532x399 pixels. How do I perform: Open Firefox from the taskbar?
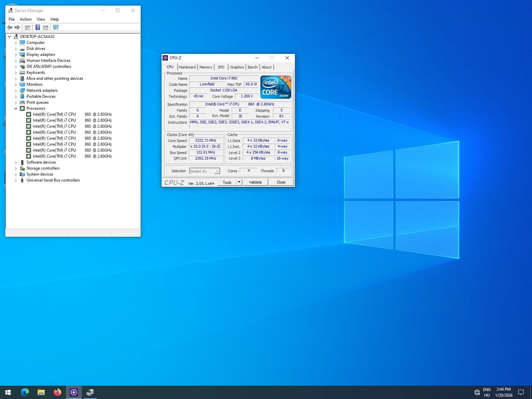(58, 392)
